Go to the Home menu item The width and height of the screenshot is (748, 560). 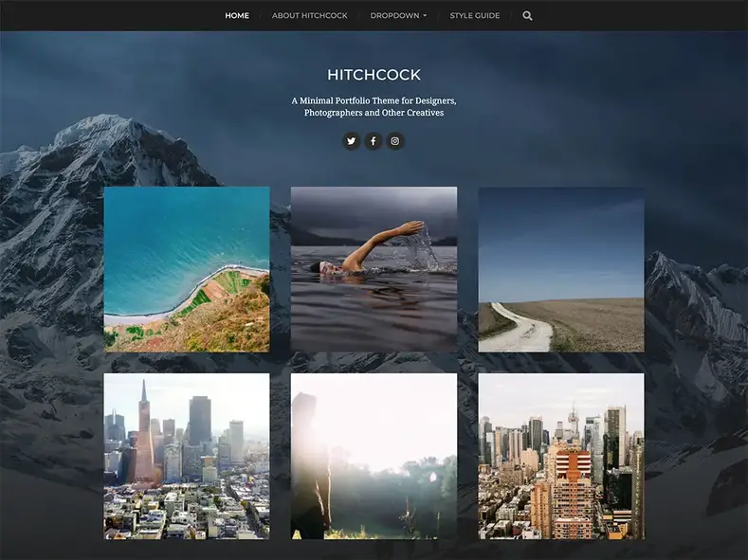coord(237,16)
